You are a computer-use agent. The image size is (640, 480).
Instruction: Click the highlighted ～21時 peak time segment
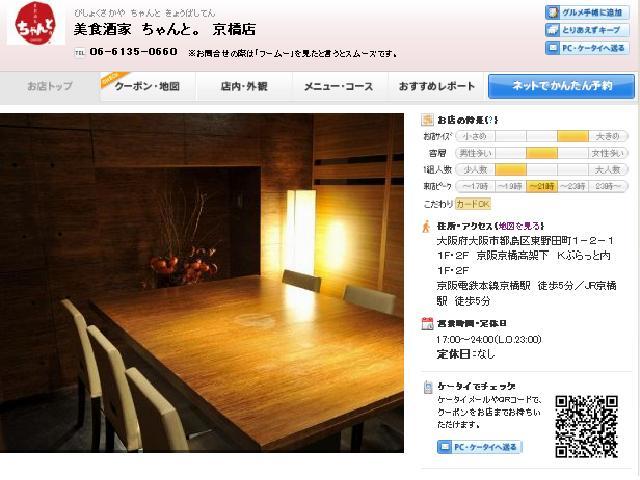542,187
